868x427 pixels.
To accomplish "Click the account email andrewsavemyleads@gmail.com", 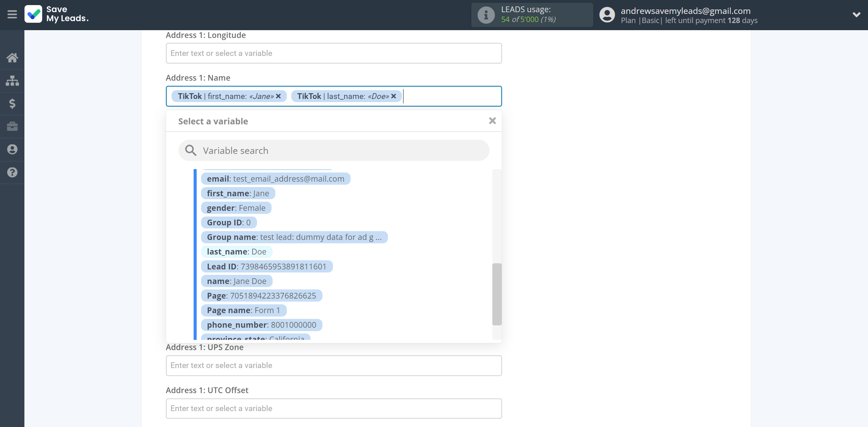I will point(686,11).
